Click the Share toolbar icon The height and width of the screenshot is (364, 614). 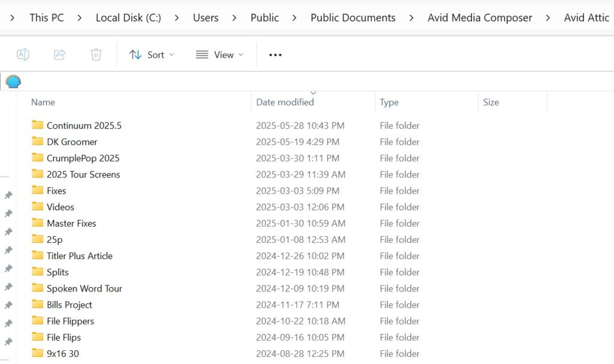click(x=59, y=55)
